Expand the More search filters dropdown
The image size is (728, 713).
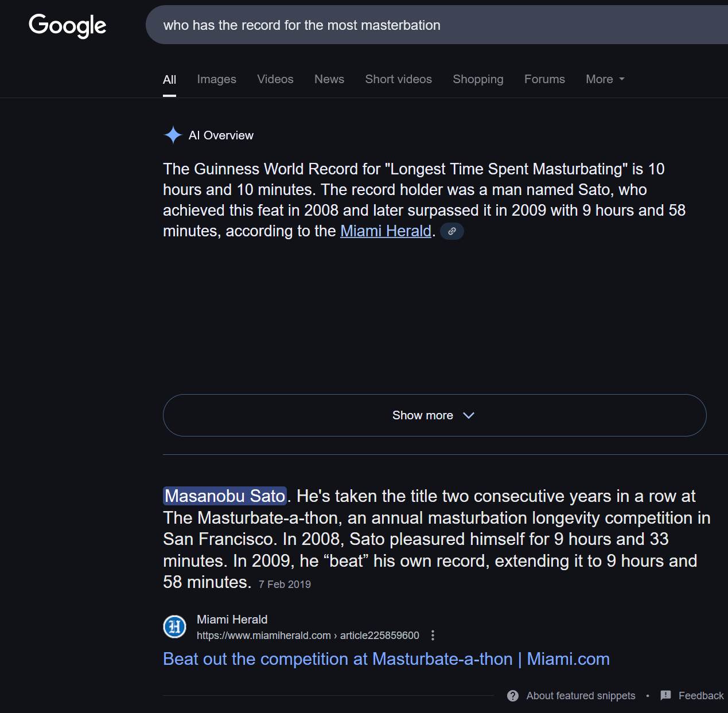click(x=605, y=79)
